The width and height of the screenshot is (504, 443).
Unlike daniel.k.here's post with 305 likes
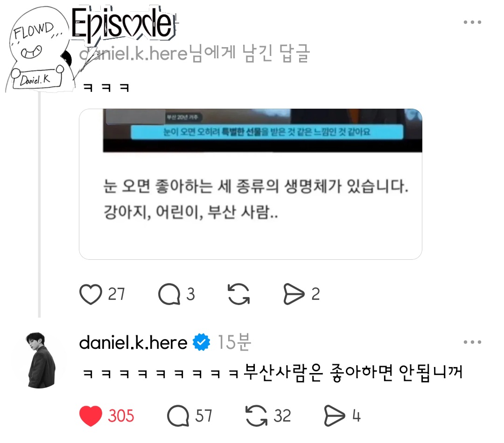[91, 415]
